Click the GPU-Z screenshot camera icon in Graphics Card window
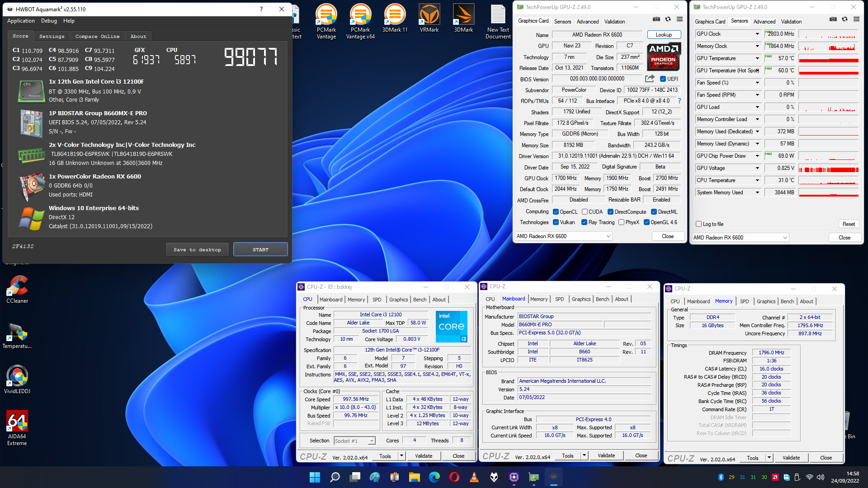868x488 pixels. [x=656, y=19]
